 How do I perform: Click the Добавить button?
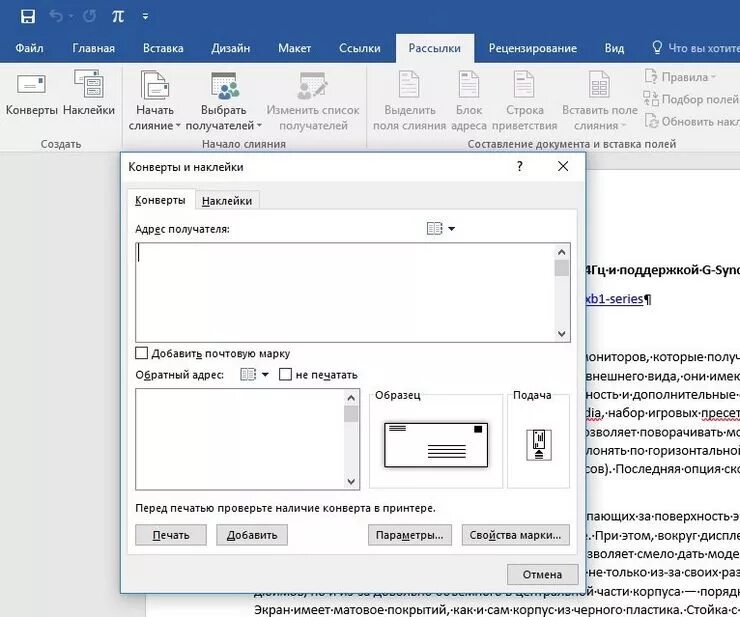click(252, 535)
